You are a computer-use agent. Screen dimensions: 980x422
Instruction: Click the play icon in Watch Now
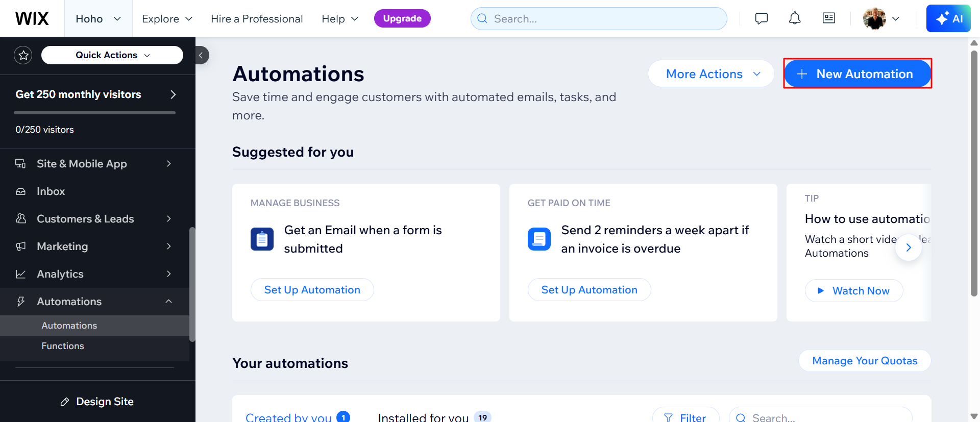click(821, 291)
